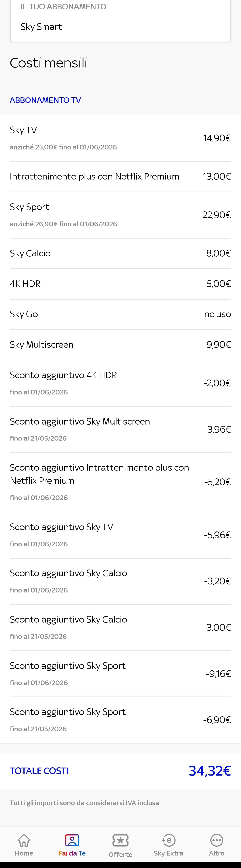Tap Sconto aggiuntivo 4K HDR entry

(x=120, y=383)
